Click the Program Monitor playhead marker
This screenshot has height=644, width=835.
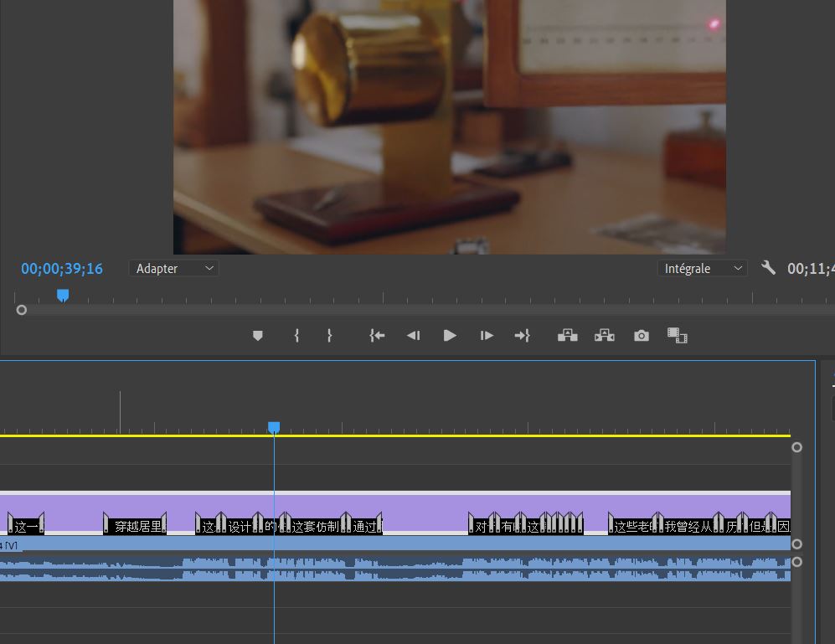[63, 295]
